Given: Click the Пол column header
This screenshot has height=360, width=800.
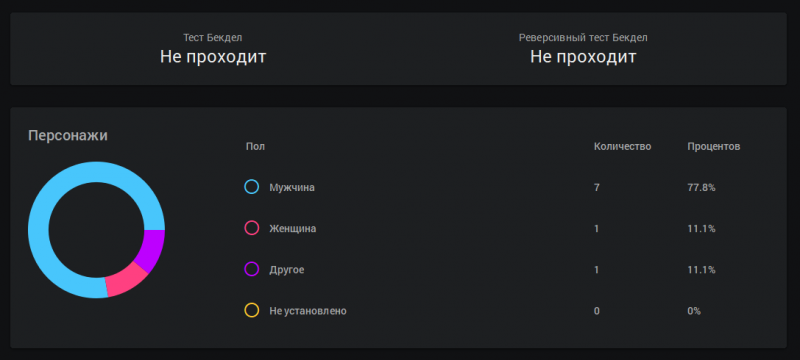Looking at the screenshot, I should pos(255,147).
